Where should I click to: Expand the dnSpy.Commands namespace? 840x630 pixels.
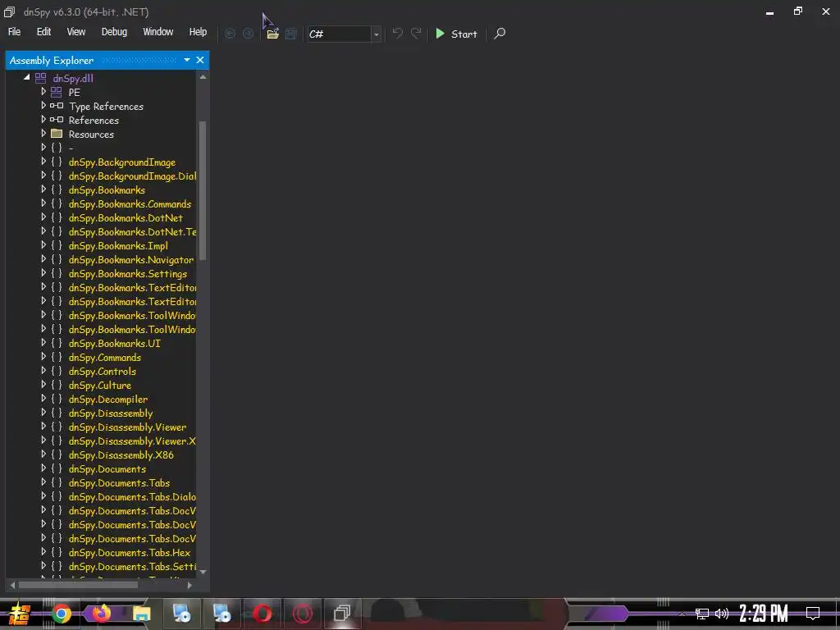pos(43,356)
